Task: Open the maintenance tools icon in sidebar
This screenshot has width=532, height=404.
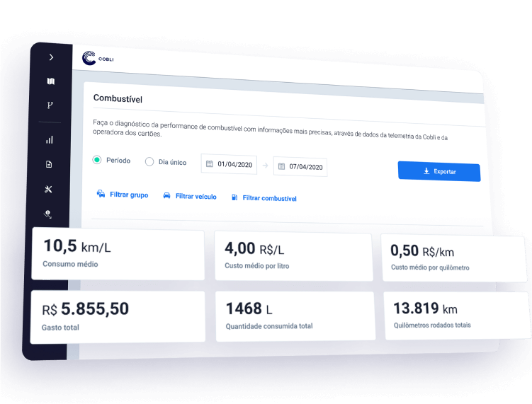Action: (49, 189)
